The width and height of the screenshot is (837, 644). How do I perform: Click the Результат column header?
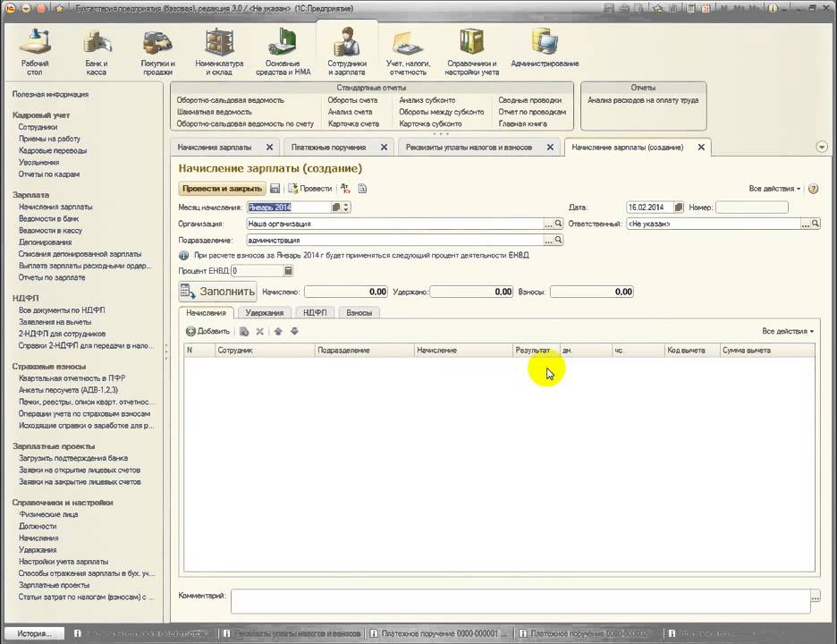536,351
